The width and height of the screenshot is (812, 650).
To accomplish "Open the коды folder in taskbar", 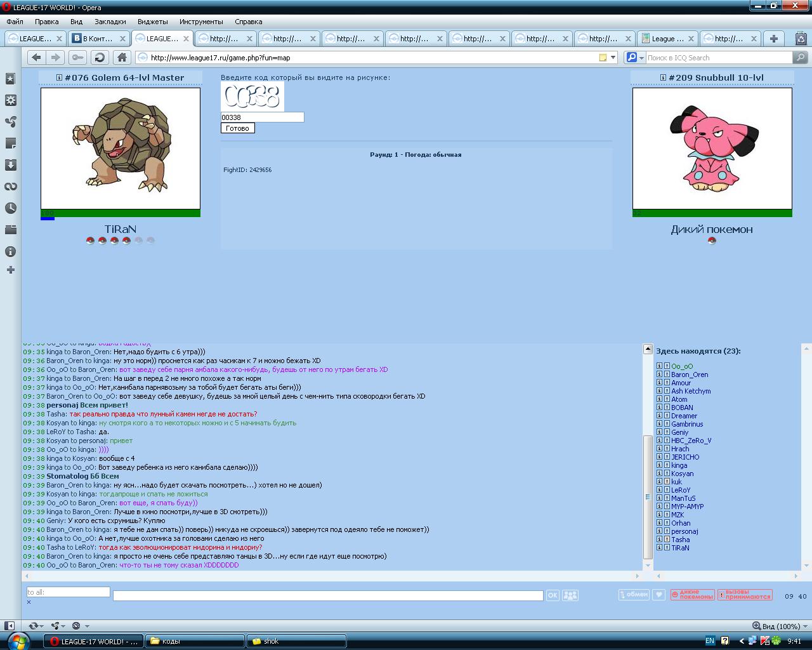I will click(x=195, y=641).
